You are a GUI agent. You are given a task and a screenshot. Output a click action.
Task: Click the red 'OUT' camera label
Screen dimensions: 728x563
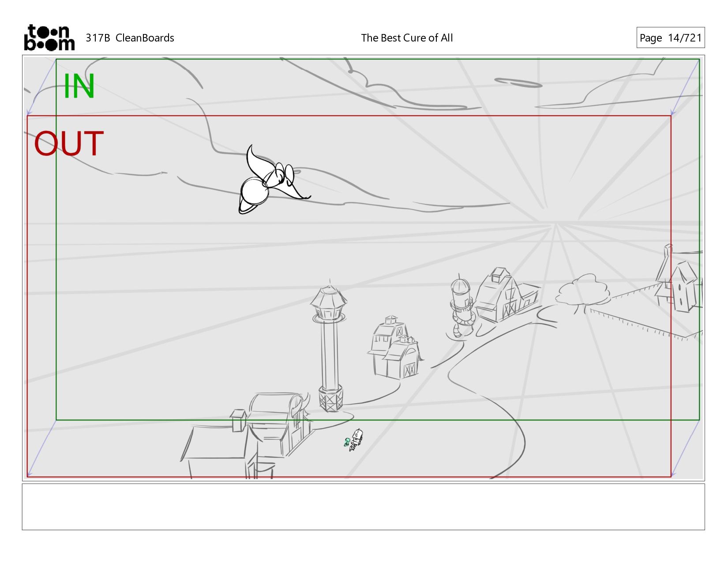[69, 144]
